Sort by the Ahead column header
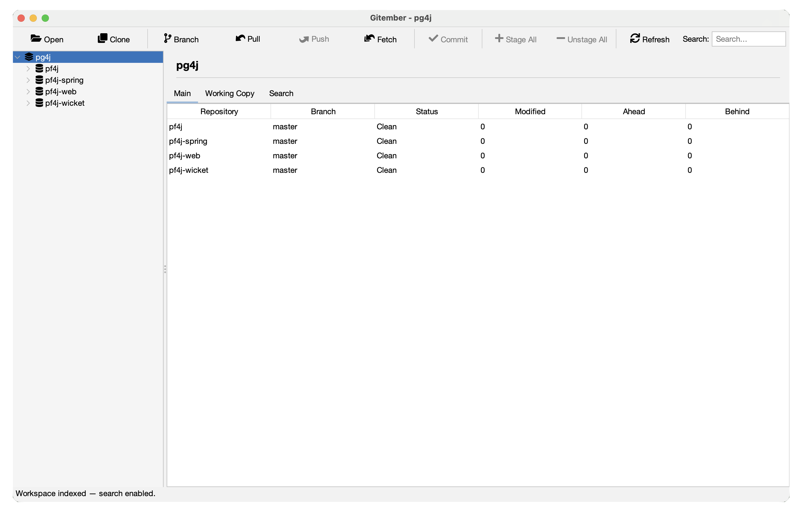 pyautogui.click(x=633, y=111)
